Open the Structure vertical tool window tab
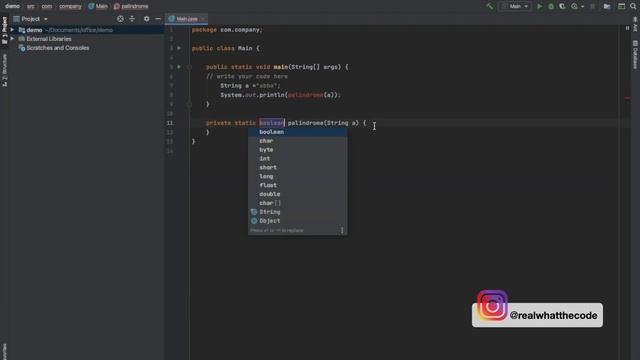This screenshot has height=360, width=640. click(x=4, y=70)
